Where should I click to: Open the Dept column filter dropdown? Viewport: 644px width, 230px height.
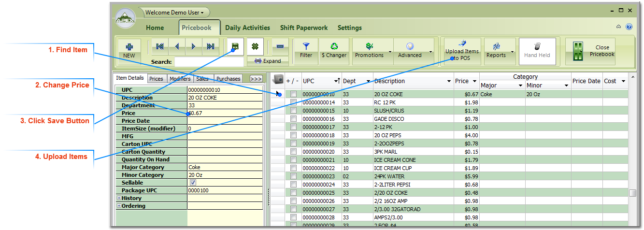369,81
